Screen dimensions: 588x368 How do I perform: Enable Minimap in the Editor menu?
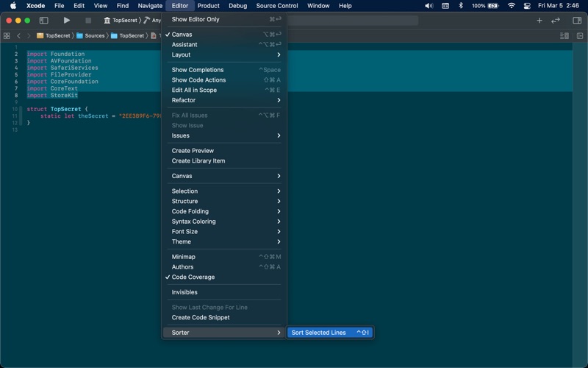coord(183,257)
